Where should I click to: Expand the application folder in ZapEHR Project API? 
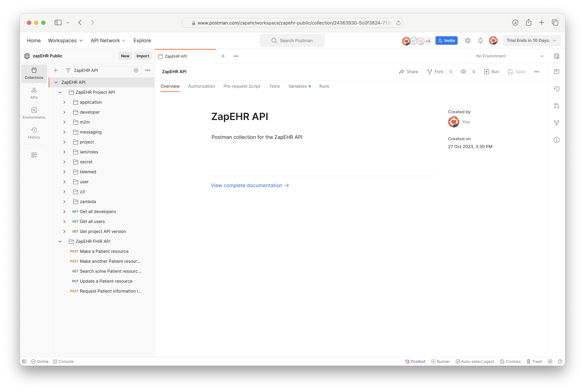click(x=64, y=102)
